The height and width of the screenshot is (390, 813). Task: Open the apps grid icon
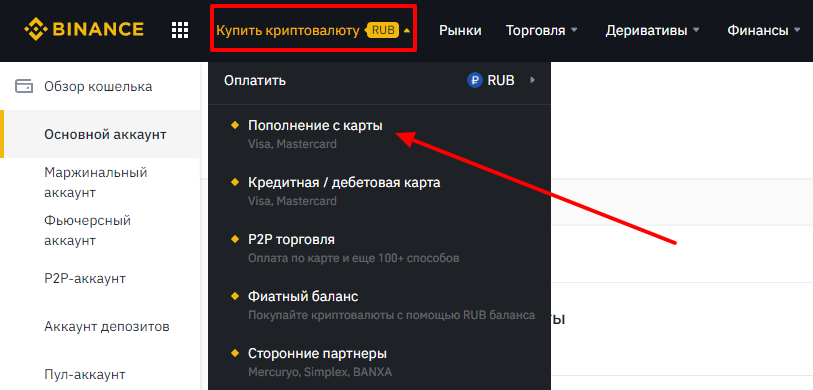point(180,30)
